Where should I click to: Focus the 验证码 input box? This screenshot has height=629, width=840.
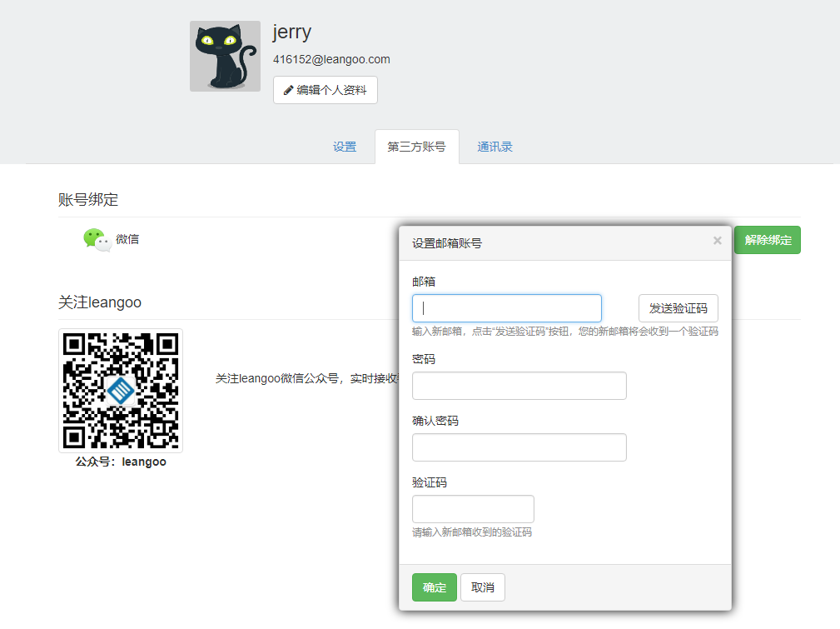[x=473, y=509]
